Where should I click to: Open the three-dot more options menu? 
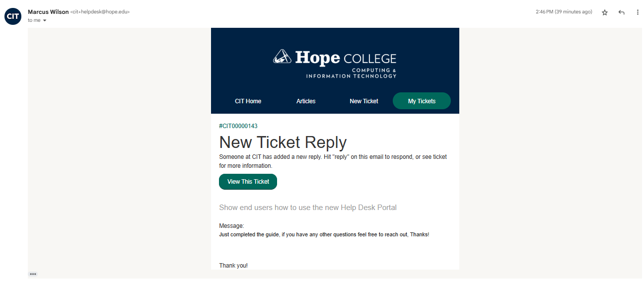click(x=638, y=12)
